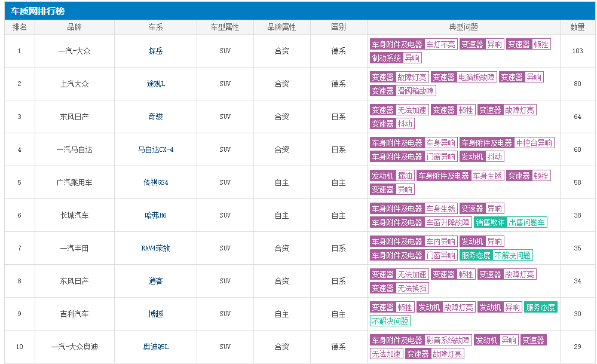Image resolution: width=597 pixels, height=364 pixels.
Task: Click the 品牌 column header
Action: pos(74,27)
